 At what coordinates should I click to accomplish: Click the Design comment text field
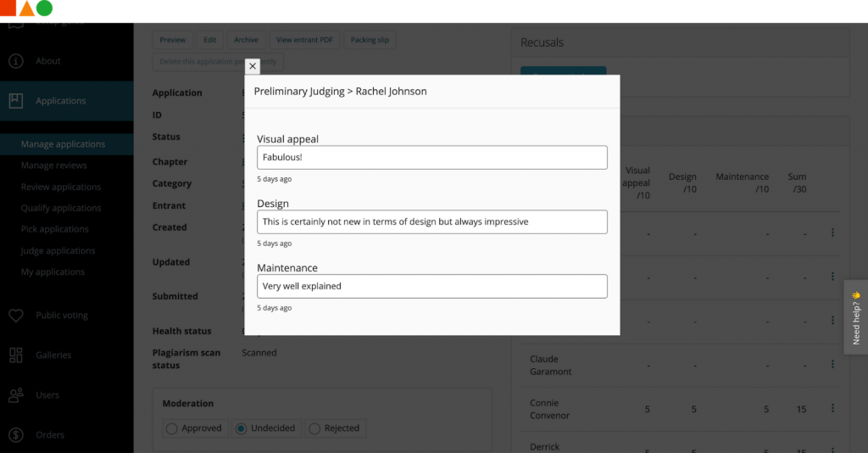tap(431, 222)
